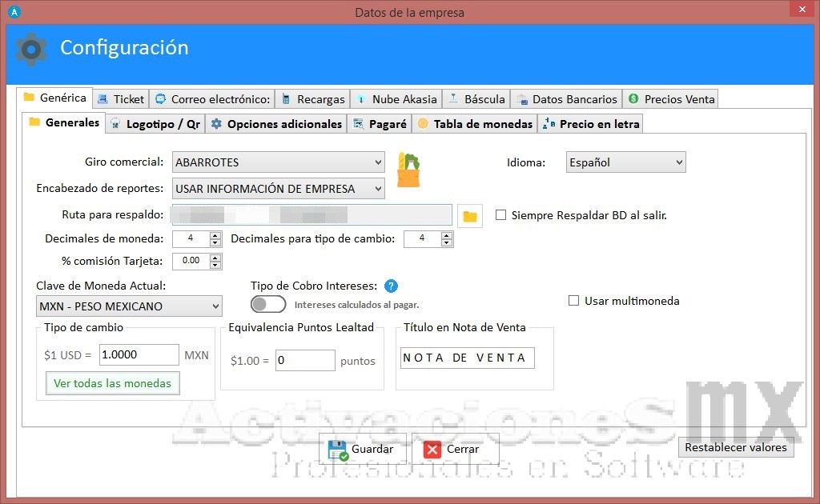Click the Cerrar button

coord(455,449)
